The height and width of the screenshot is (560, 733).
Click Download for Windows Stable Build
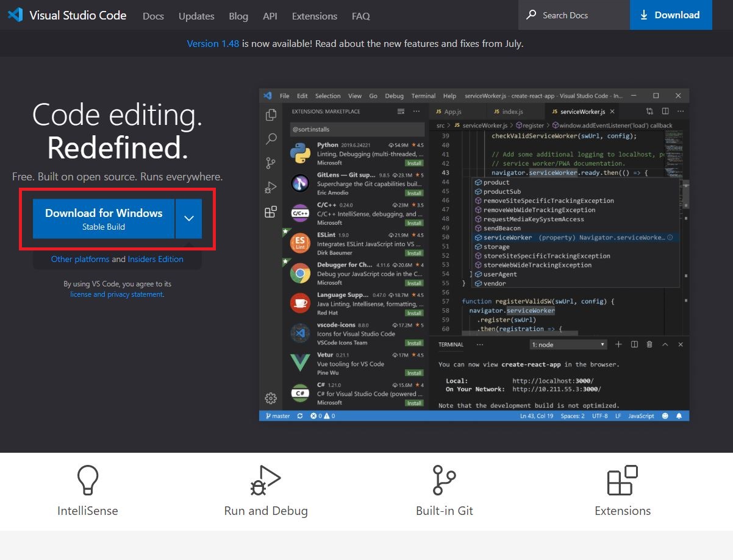[104, 219]
